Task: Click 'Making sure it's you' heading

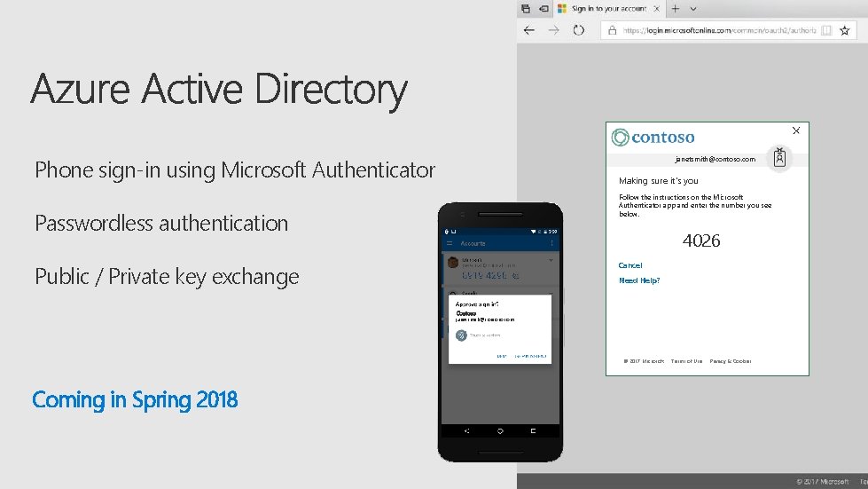Action: tap(658, 180)
